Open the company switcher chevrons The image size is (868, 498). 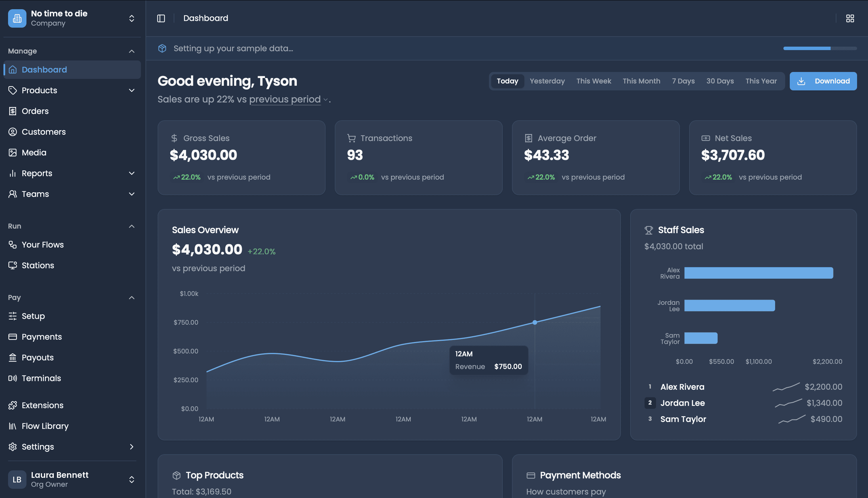tap(131, 18)
